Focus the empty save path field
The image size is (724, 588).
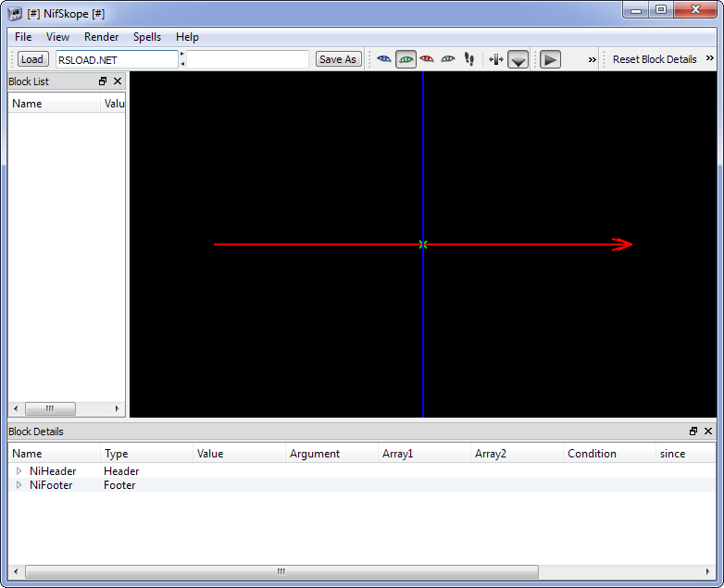(x=247, y=59)
